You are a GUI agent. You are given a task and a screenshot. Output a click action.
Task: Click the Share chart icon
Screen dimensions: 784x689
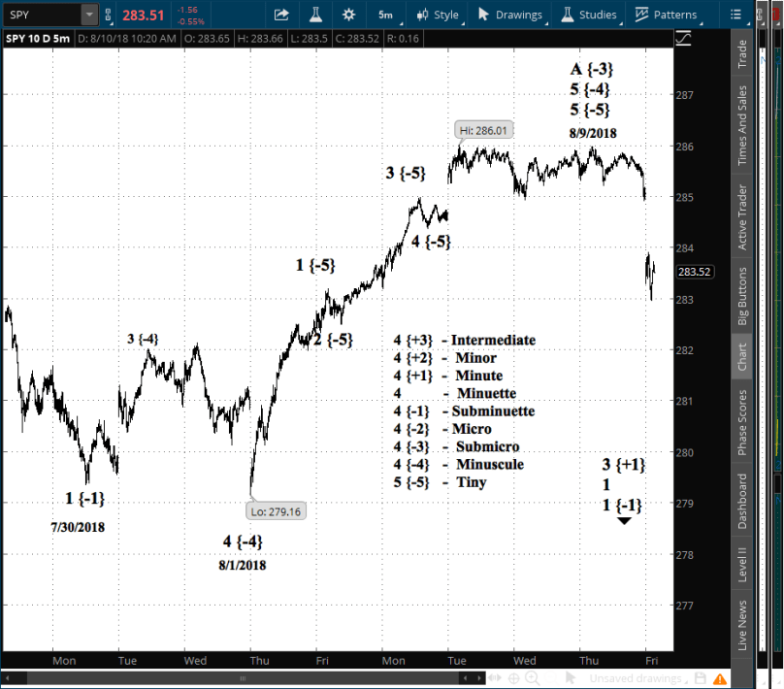(281, 15)
